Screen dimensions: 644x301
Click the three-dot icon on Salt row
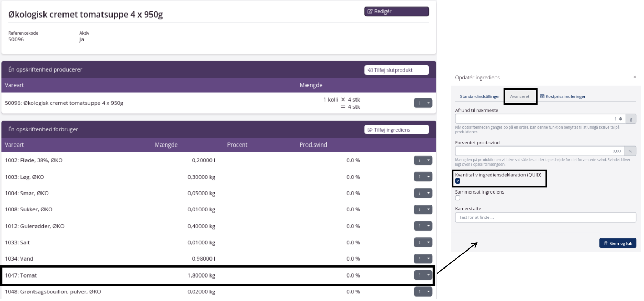tap(420, 242)
